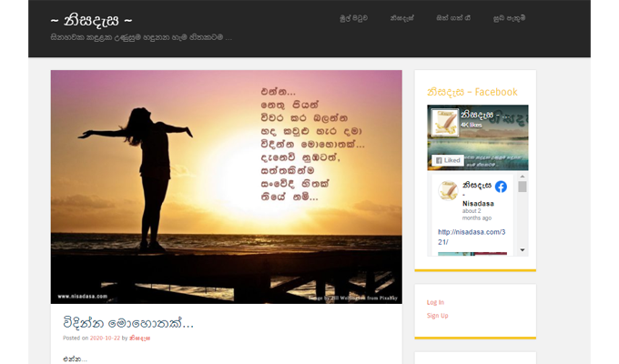Viewport: 619px width, 364px height.
Task: Click the Facebook logo icon in the widget post
Action: coord(501,187)
